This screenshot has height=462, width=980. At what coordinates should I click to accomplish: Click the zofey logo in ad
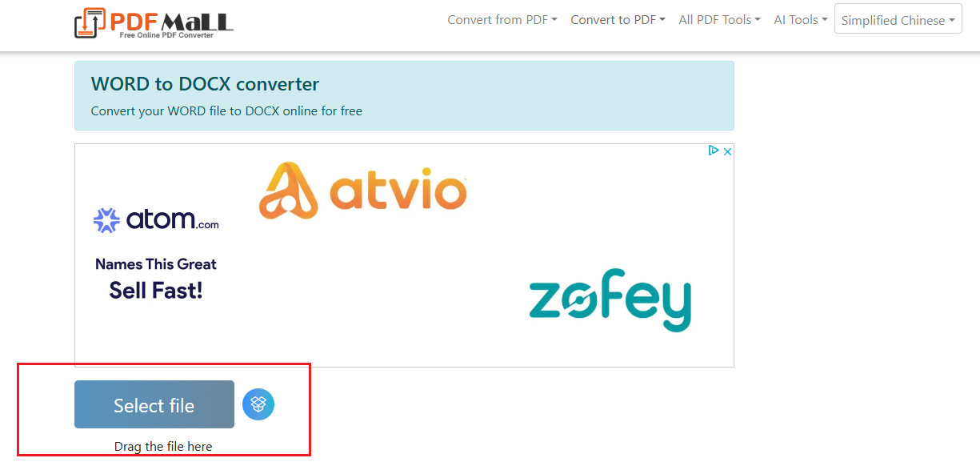610,304
